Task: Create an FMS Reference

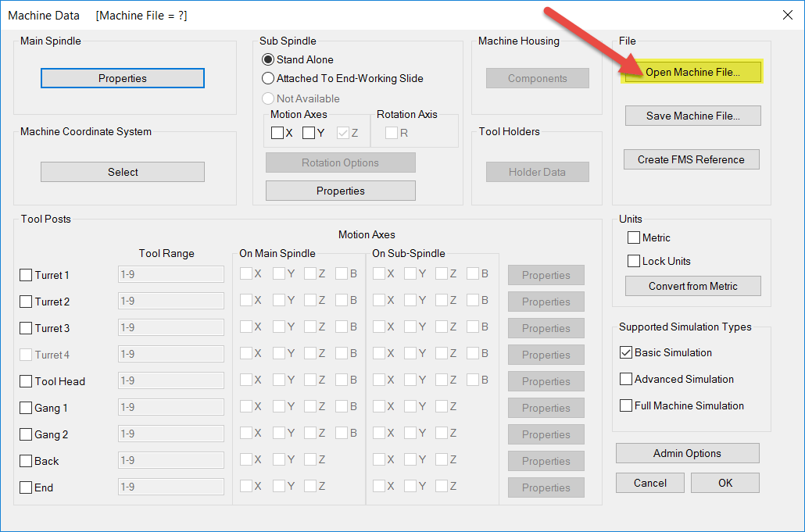Action: tap(692, 159)
